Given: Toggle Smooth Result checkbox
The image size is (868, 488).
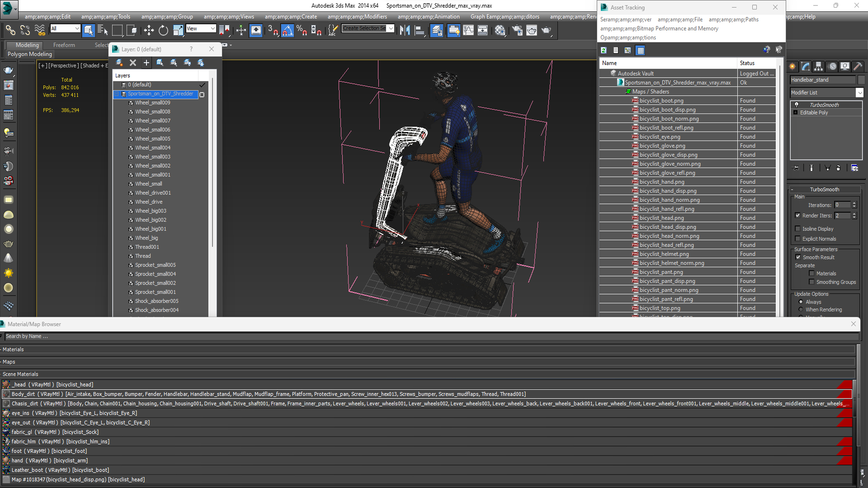Looking at the screenshot, I should coord(798,257).
